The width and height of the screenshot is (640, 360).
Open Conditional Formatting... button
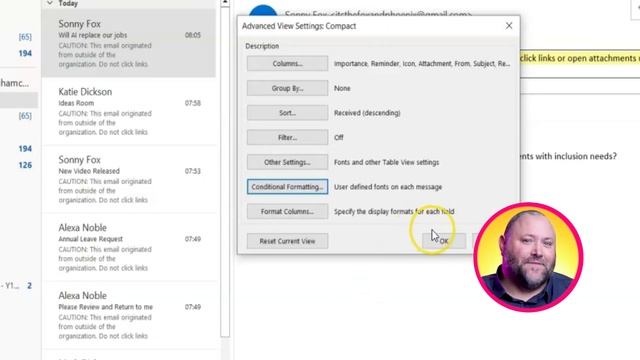click(x=287, y=187)
